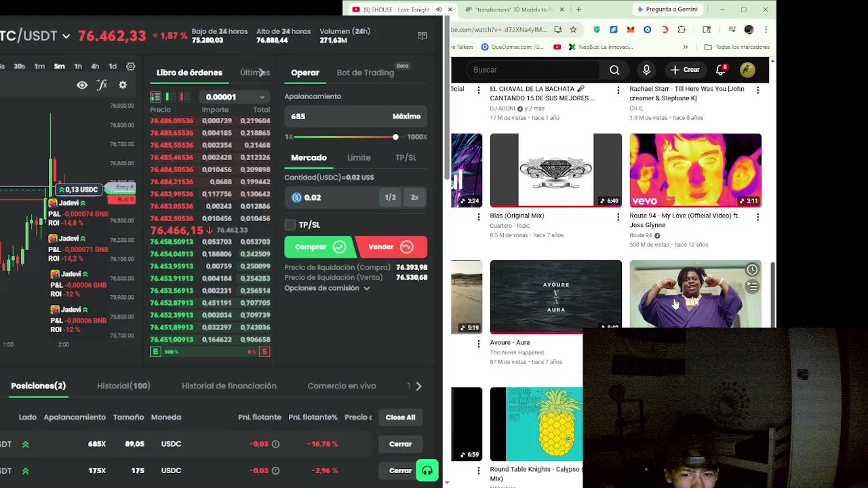The image size is (868, 488).
Task: Click the YouTube search magnifier button
Action: [614, 70]
